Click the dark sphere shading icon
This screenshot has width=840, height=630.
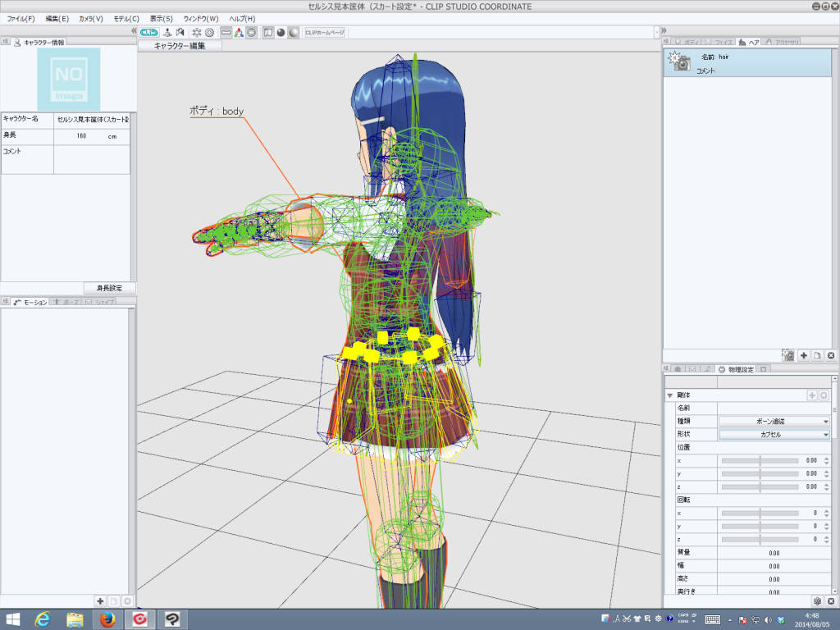pyautogui.click(x=281, y=33)
